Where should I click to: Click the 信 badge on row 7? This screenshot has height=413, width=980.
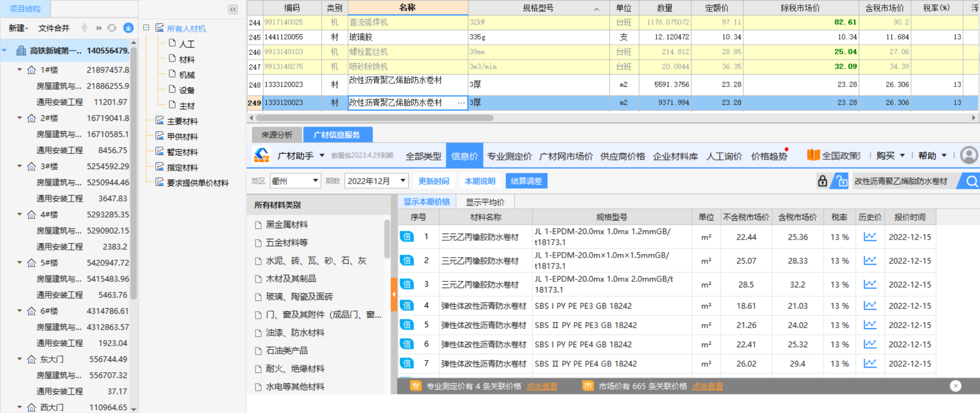(407, 363)
